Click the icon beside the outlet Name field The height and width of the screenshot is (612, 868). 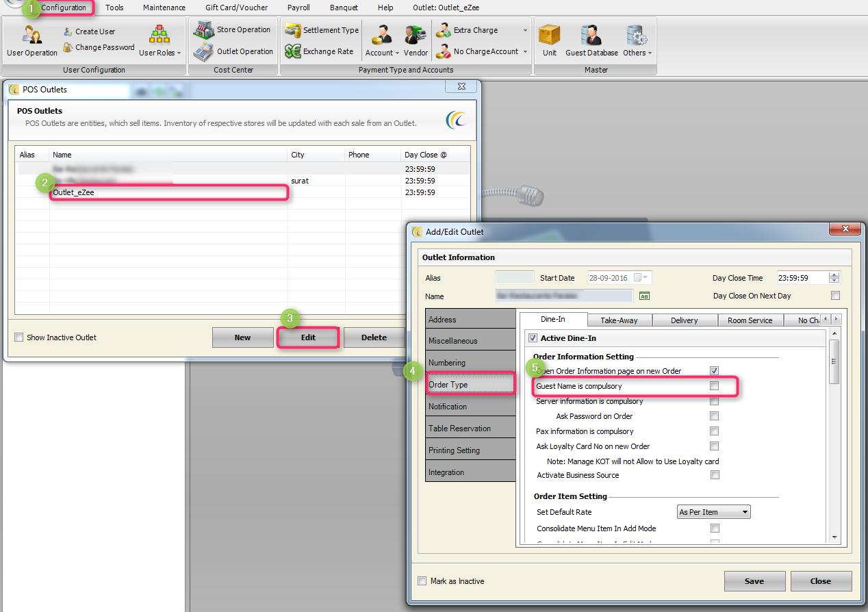(x=644, y=296)
